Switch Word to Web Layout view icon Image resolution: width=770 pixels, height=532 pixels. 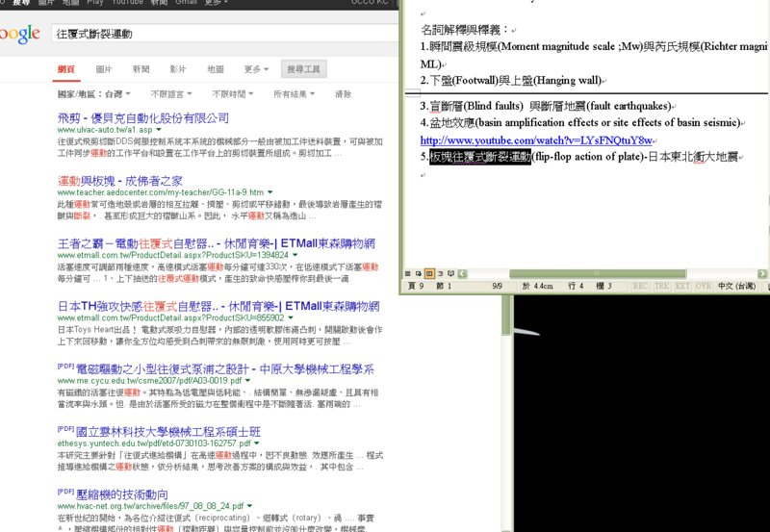[x=418, y=274]
